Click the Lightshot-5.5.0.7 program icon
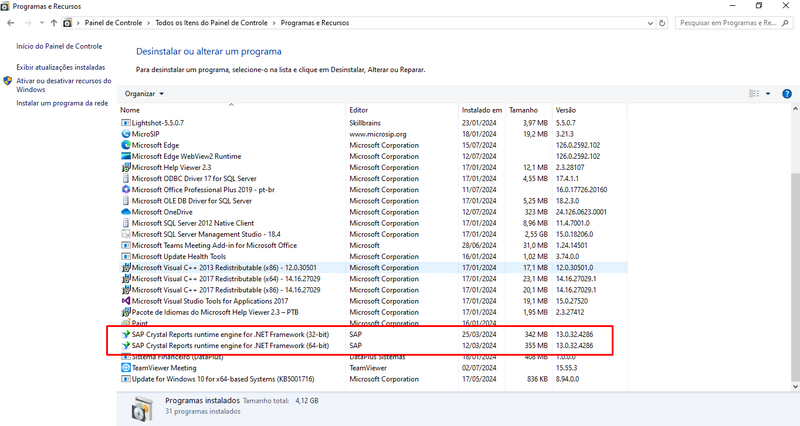800x426 pixels. point(126,123)
